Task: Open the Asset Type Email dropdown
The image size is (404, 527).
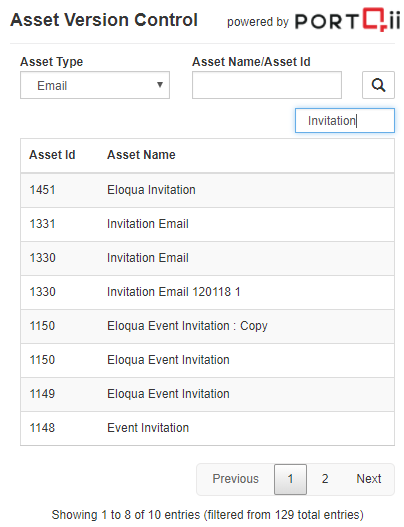Action: point(95,85)
